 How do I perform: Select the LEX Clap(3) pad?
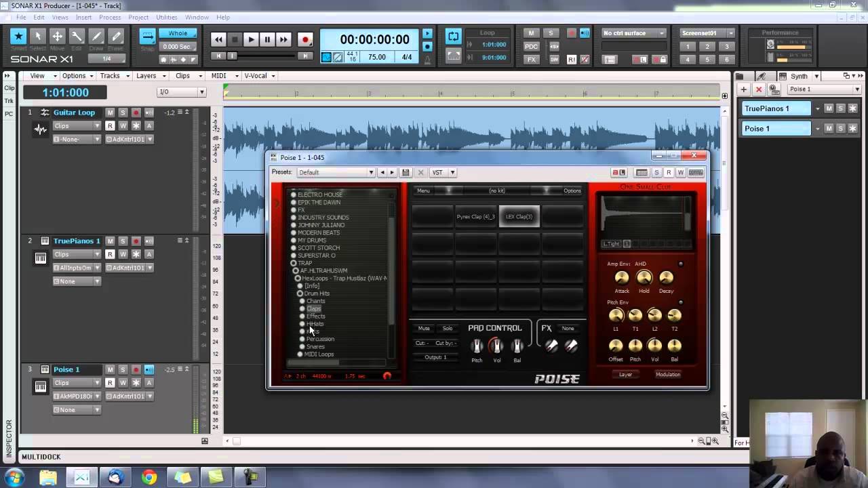pyautogui.click(x=519, y=217)
